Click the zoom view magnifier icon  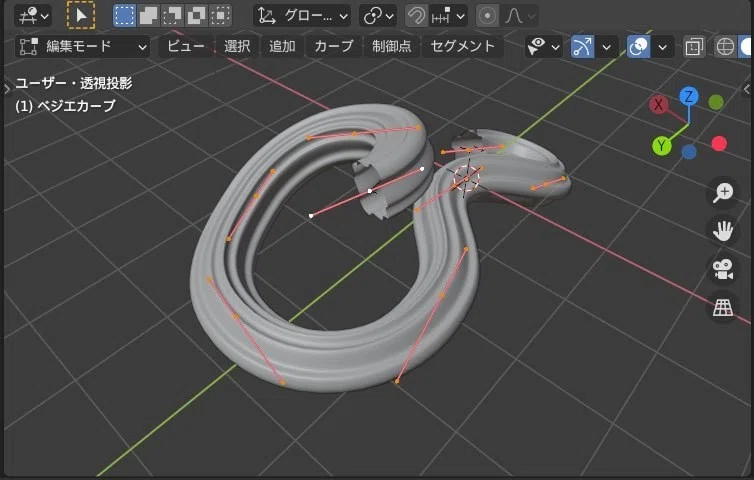[723, 193]
